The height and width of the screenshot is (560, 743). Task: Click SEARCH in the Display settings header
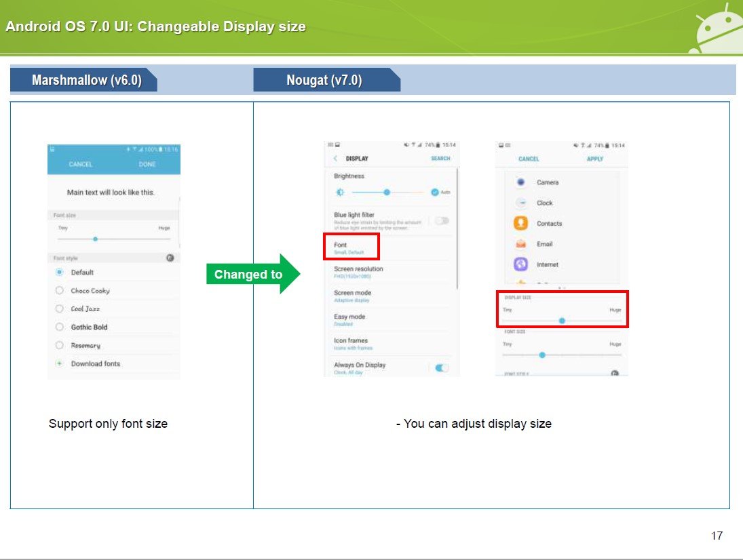[440, 159]
